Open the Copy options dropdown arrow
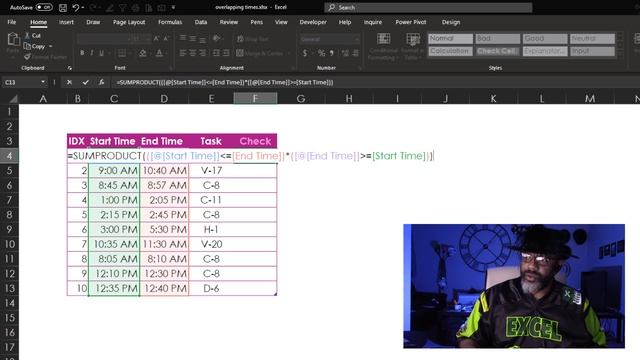The height and width of the screenshot is (360, 640). [x=51, y=47]
